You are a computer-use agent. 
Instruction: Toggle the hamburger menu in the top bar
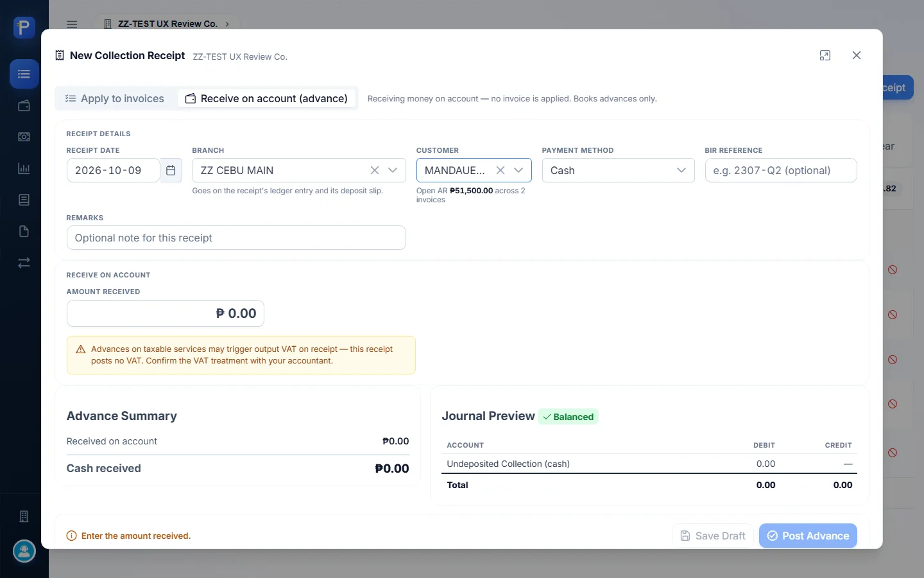click(x=72, y=24)
